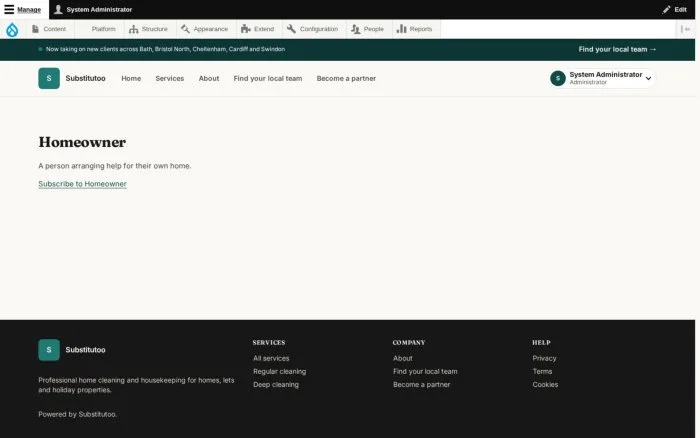Viewport: 700px width, 438px height.
Task: Open footer Become a partner link
Action: coord(421,384)
